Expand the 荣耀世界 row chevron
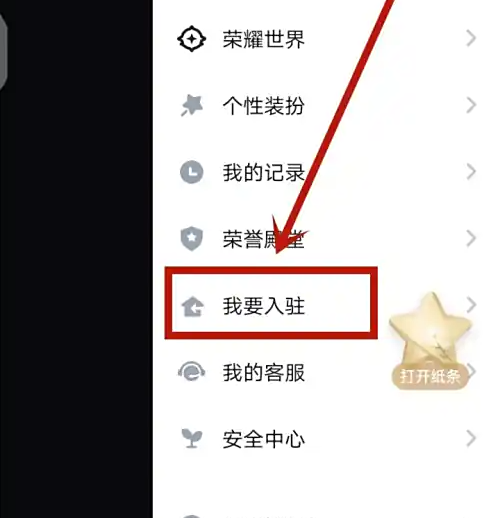This screenshot has height=518, width=487. pyautogui.click(x=471, y=38)
